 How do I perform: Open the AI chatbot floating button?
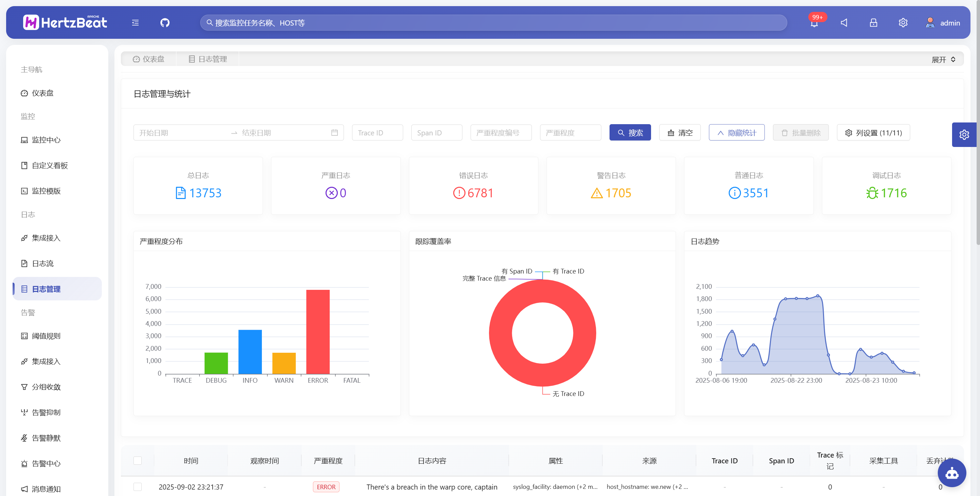(951, 473)
